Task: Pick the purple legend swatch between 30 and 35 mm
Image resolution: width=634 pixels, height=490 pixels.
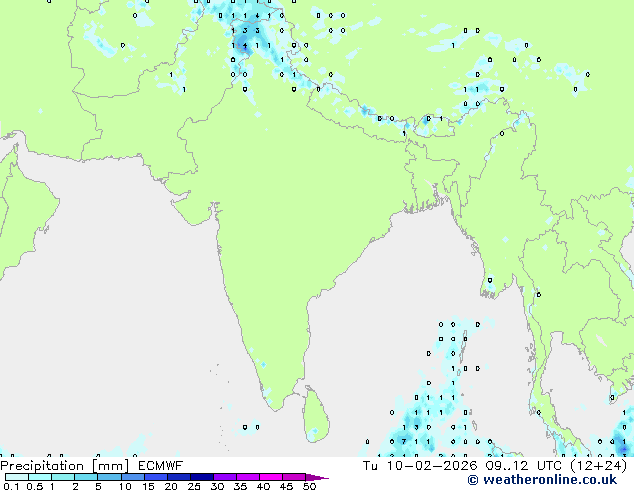Action: point(225,477)
